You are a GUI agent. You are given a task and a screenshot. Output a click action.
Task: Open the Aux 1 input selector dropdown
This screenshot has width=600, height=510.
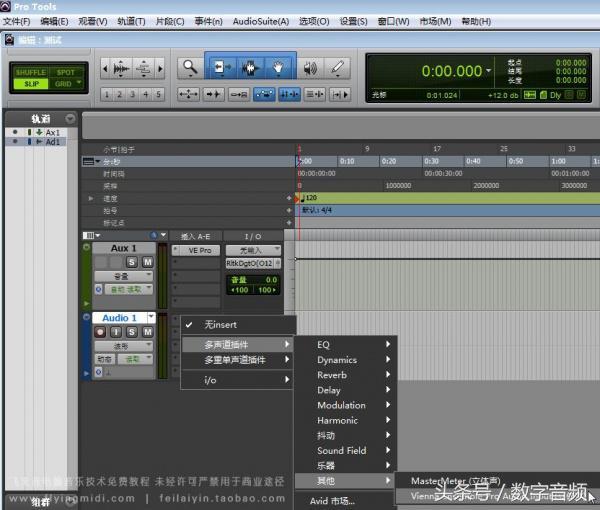click(x=252, y=250)
